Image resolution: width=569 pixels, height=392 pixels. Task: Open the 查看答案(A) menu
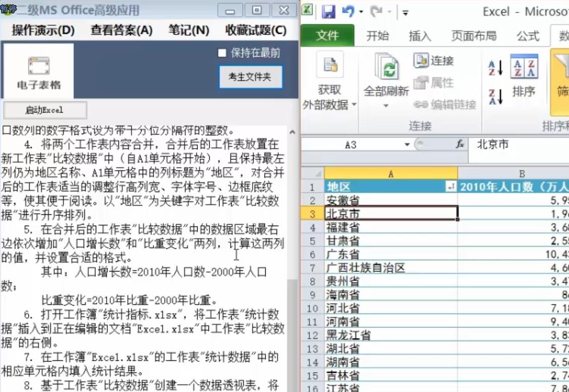(122, 30)
